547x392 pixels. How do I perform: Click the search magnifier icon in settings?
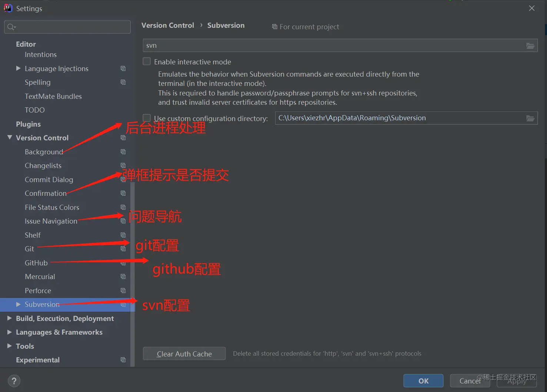11,27
